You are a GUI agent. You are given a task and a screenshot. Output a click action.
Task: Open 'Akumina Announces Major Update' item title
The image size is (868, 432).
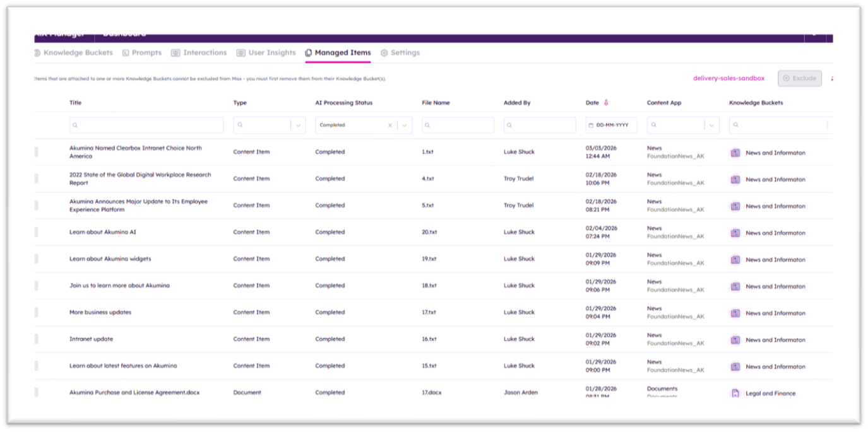pyautogui.click(x=138, y=206)
